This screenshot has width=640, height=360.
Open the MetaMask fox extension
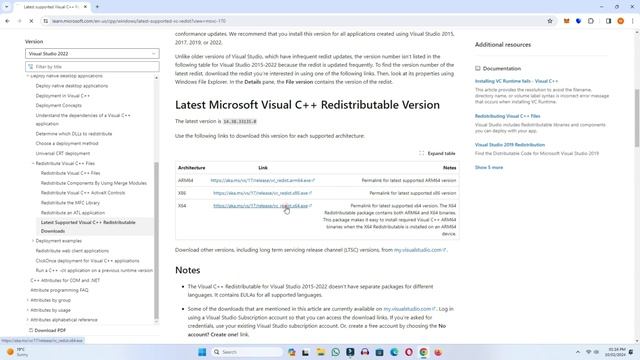[566, 21]
